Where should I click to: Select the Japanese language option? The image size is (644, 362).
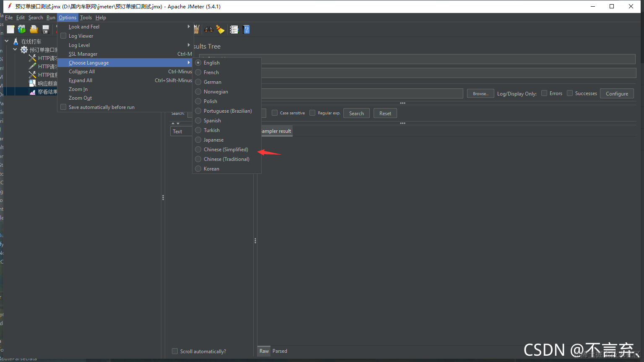pyautogui.click(x=227, y=140)
